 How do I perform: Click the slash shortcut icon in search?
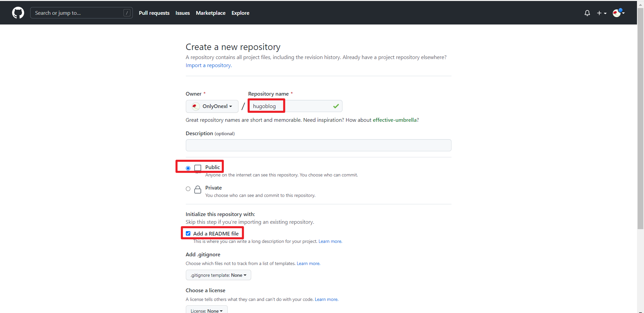[x=127, y=13]
